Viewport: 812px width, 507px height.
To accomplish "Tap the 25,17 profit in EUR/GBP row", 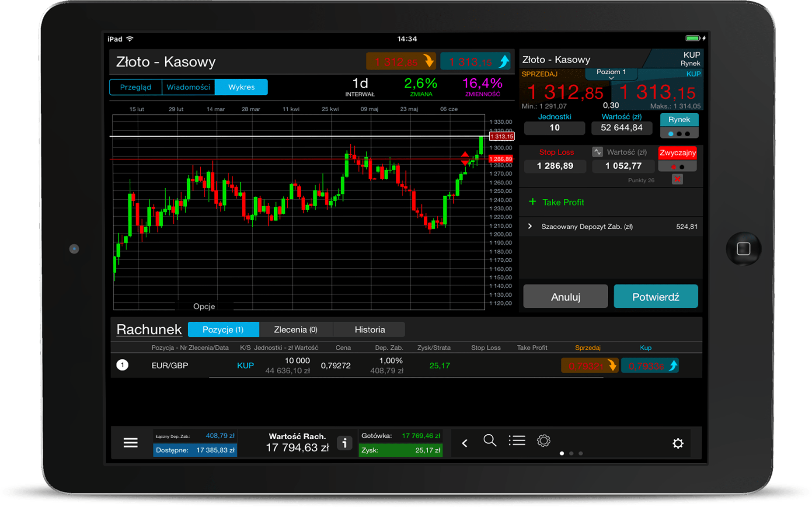I will (x=439, y=365).
